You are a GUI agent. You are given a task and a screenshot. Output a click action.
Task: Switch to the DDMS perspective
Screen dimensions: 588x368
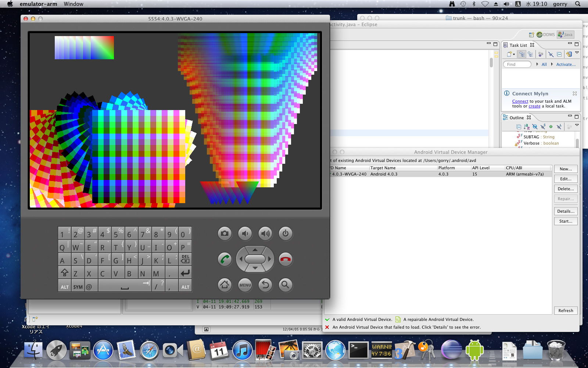[546, 35]
